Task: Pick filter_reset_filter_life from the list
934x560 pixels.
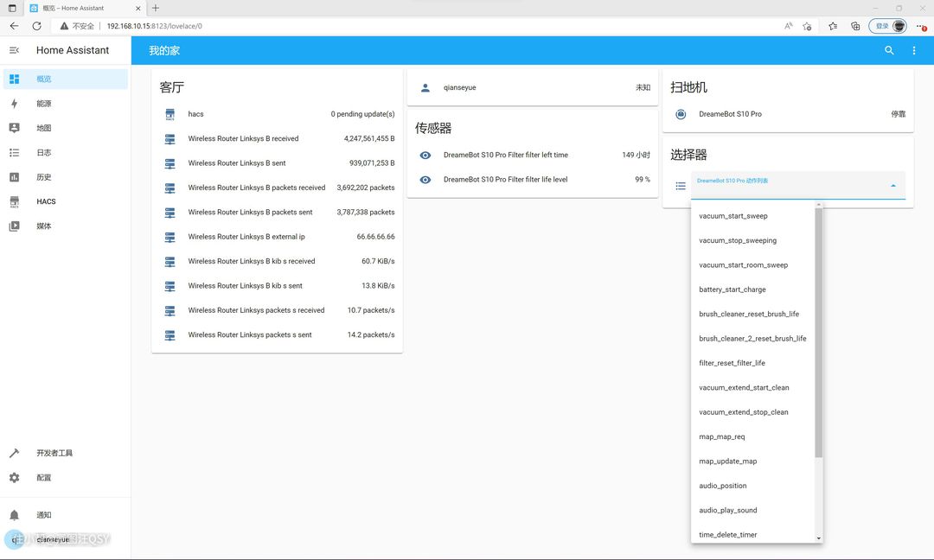Action: click(x=732, y=363)
